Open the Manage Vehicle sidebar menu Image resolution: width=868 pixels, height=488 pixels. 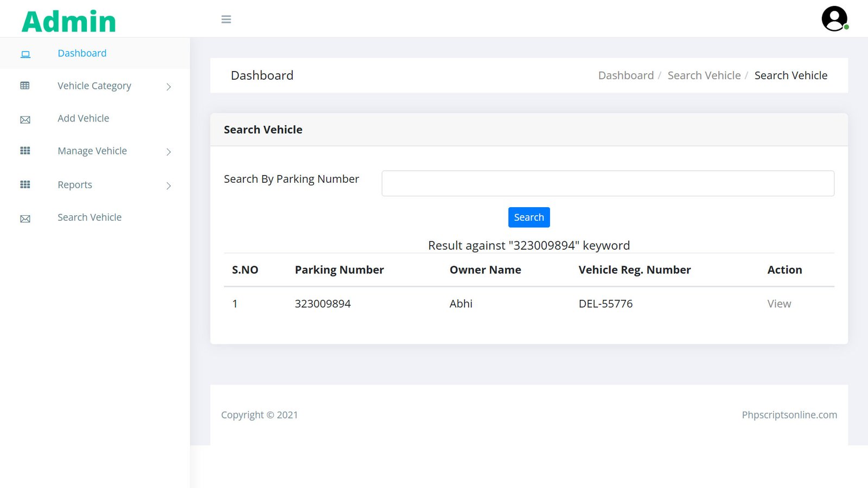tap(92, 151)
